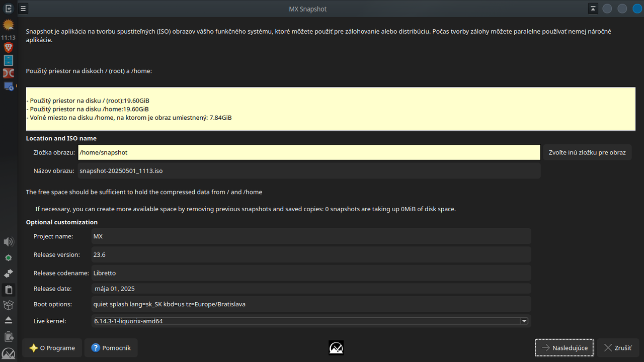Click the Boot options field
The width and height of the screenshot is (644, 362).
(311, 304)
